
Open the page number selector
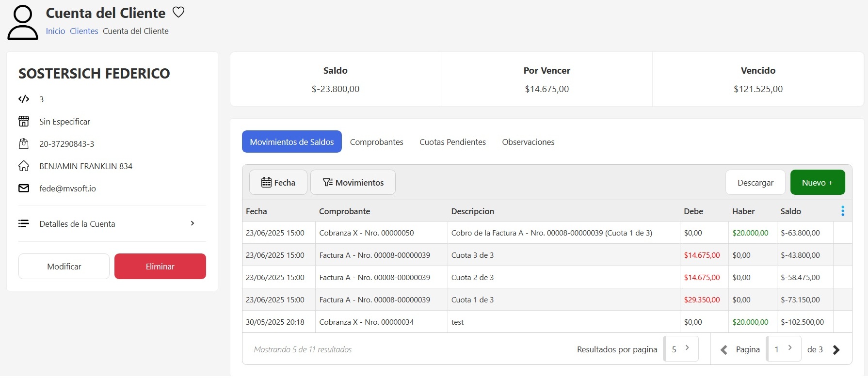pyautogui.click(x=784, y=349)
